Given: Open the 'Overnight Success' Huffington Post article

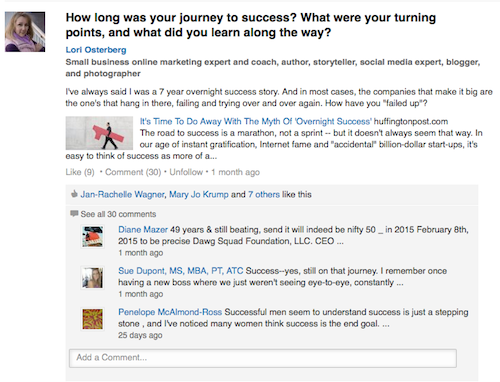Looking at the screenshot, I should [x=255, y=121].
